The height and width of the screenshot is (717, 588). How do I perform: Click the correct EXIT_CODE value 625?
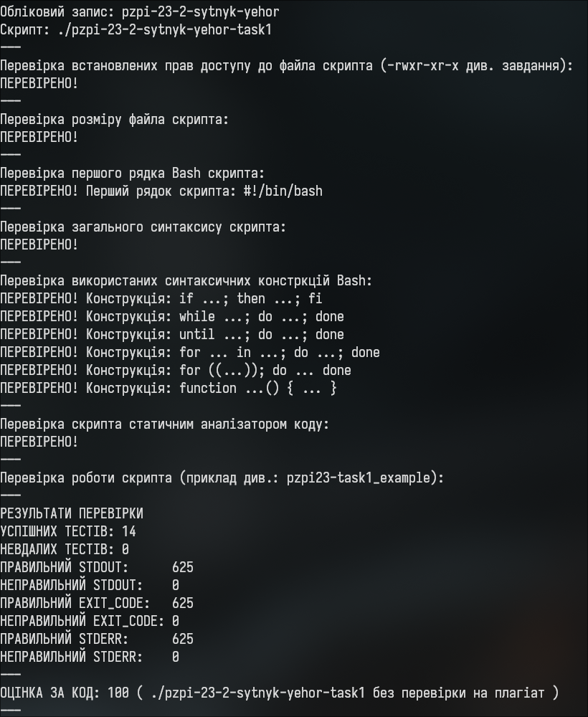[x=183, y=603]
